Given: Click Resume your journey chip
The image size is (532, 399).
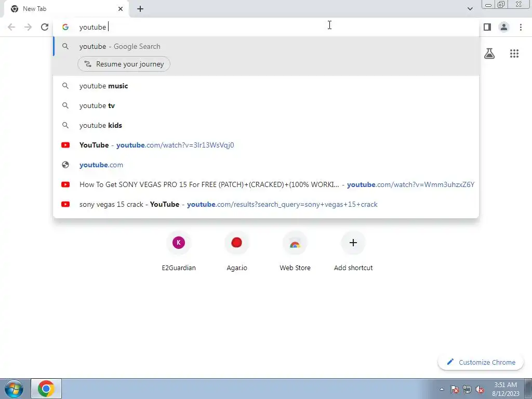Looking at the screenshot, I should click(124, 64).
